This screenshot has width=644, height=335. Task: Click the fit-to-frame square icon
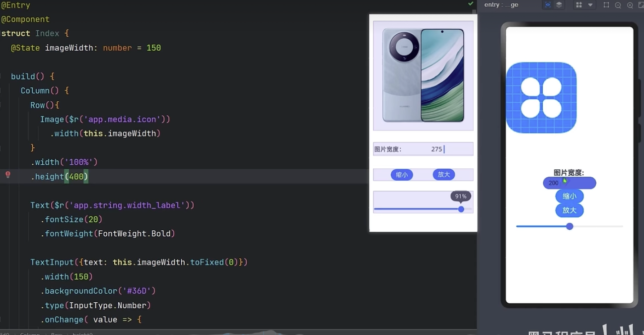coord(606,5)
